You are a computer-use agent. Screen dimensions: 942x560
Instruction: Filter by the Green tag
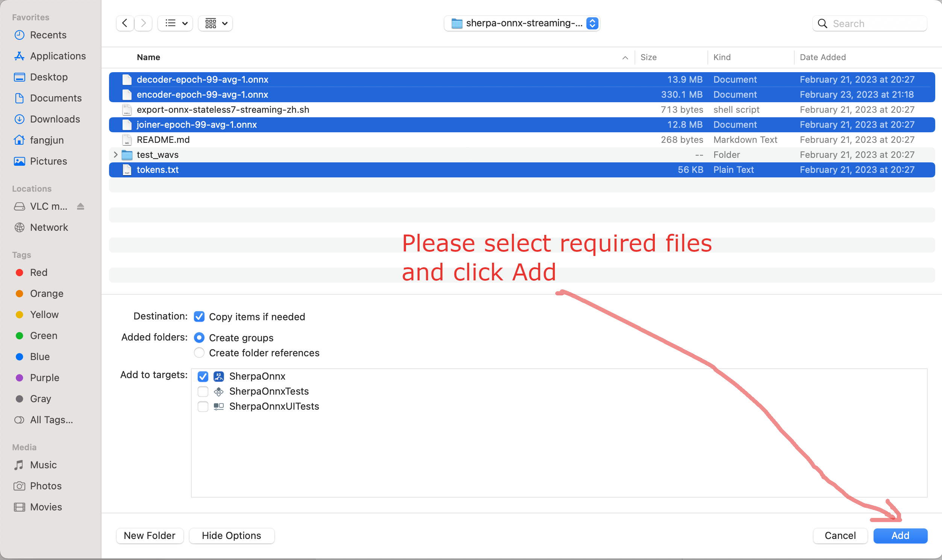point(36,336)
